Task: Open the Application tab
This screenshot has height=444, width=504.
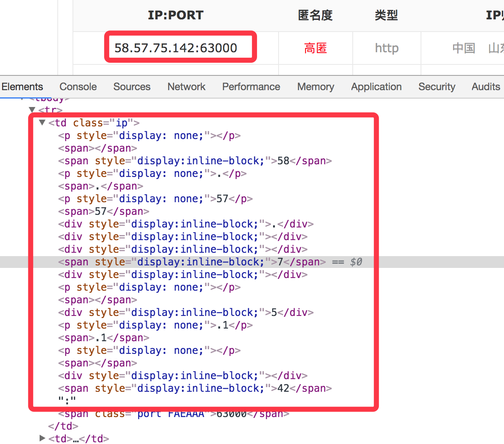Action: (376, 87)
